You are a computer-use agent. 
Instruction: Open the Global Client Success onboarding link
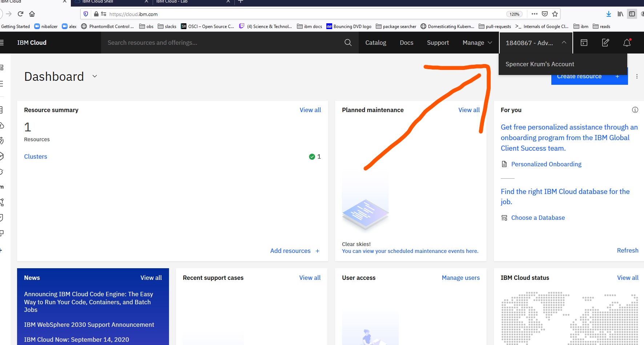tap(569, 138)
